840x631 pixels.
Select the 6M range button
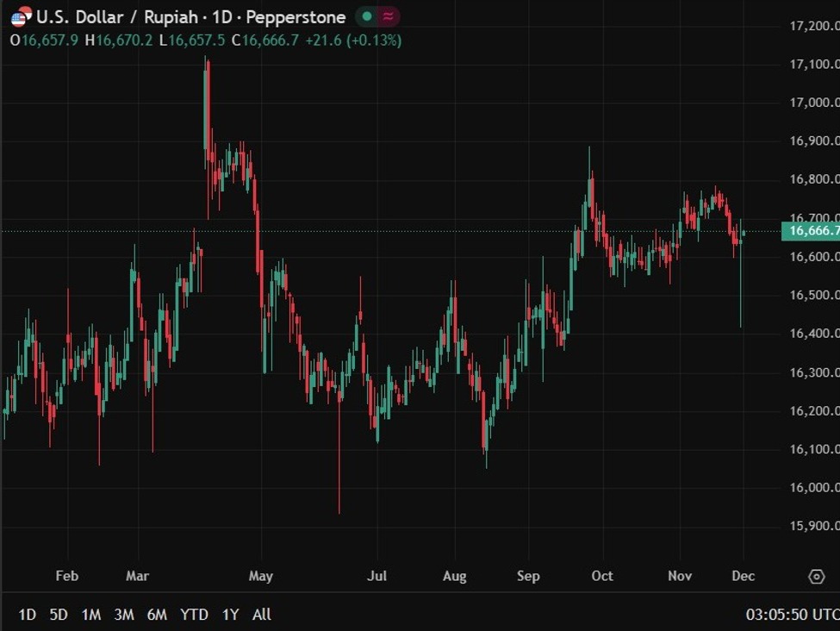156,614
